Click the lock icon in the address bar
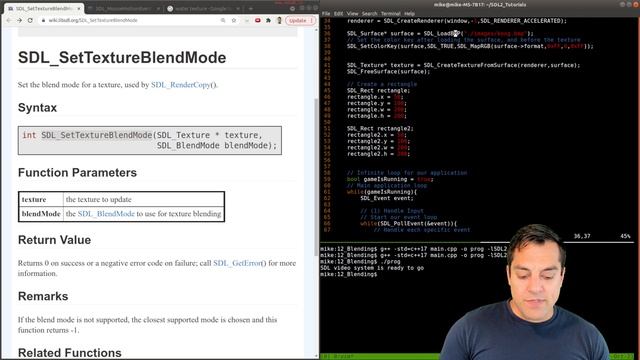This screenshot has width=640, height=360. 43,20
